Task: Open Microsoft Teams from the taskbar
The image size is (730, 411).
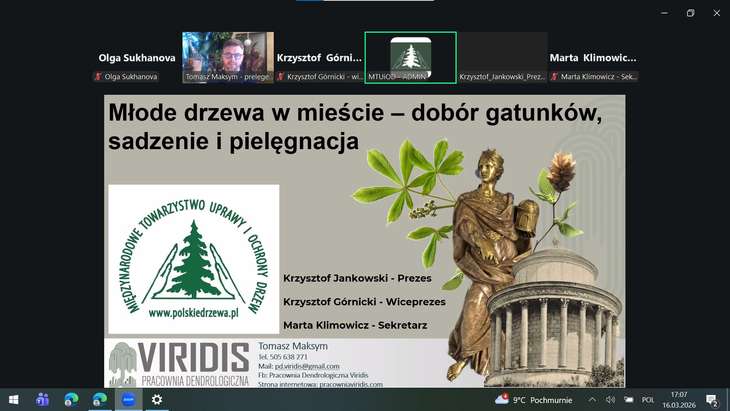Action: 42,399
